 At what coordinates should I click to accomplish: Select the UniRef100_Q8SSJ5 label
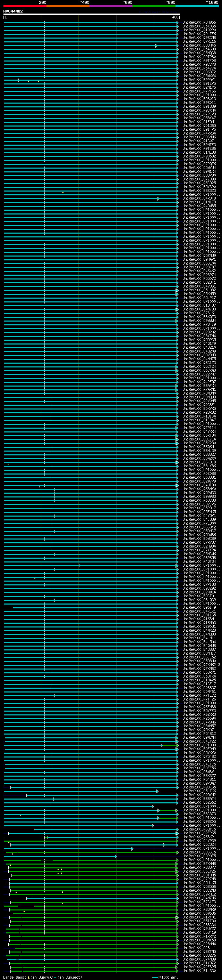coord(199,852)
